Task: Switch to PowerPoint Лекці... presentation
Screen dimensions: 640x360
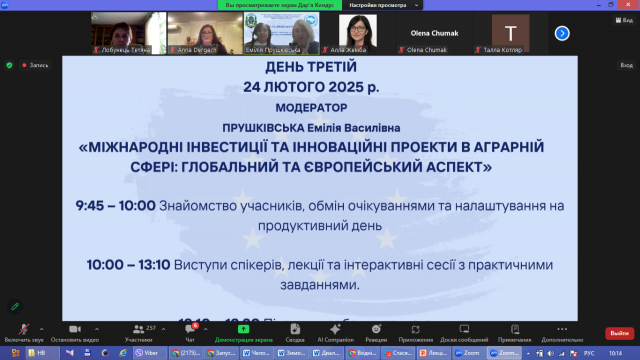Action: click(433, 353)
